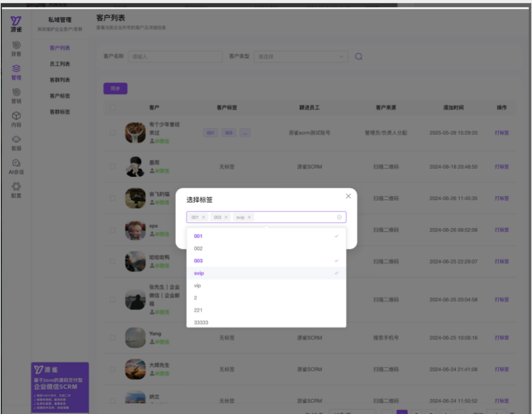532x414 pixels.
Task: Click the 客户名称 input field
Action: point(175,56)
